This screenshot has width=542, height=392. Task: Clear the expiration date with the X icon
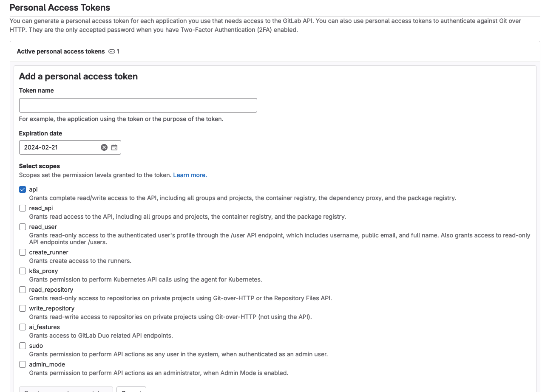[x=104, y=147]
